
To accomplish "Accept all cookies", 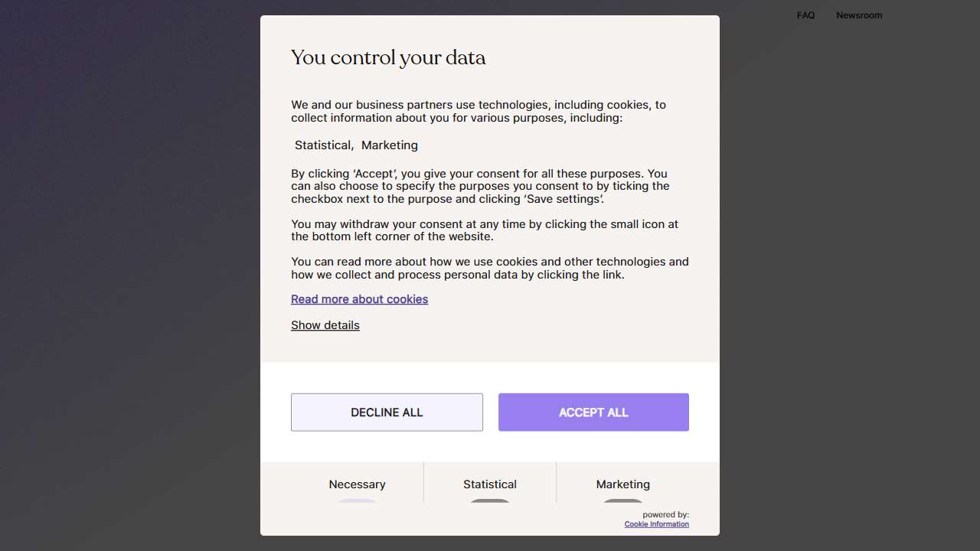I will 593,412.
